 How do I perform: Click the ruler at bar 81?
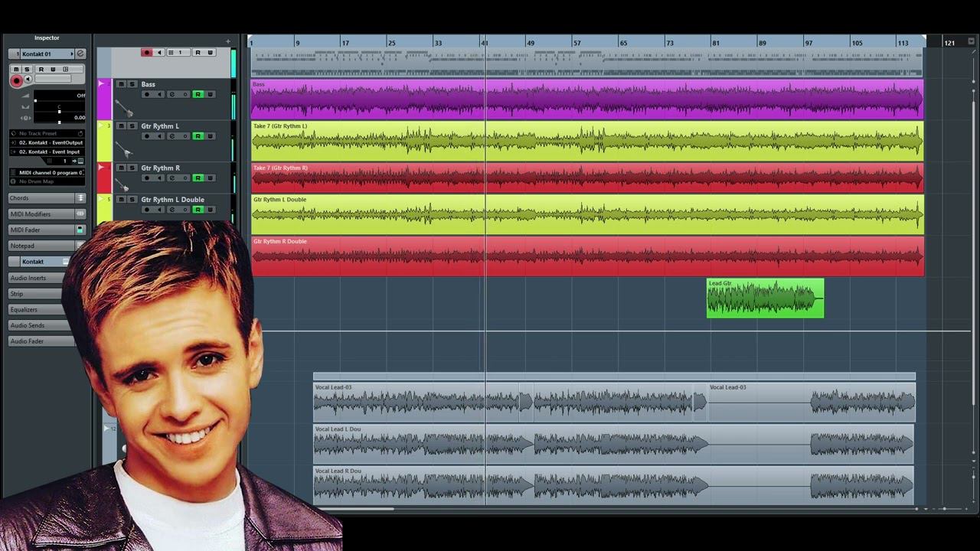pyautogui.click(x=715, y=43)
